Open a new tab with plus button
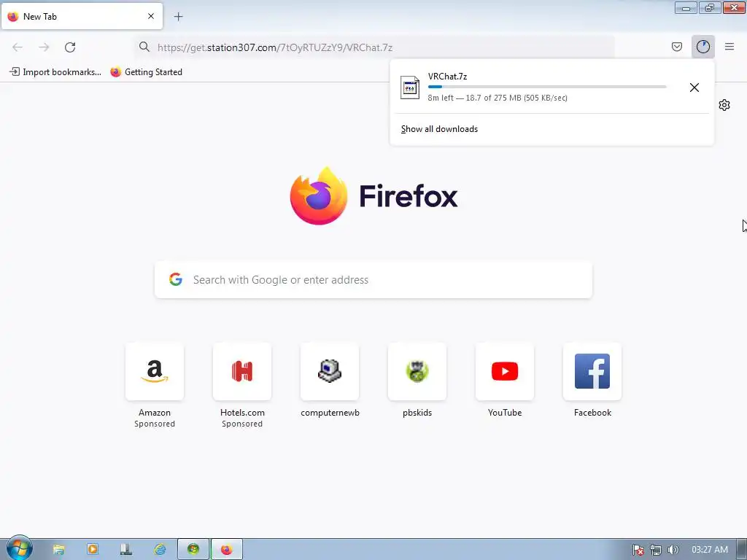The image size is (747, 560). pyautogui.click(x=178, y=17)
